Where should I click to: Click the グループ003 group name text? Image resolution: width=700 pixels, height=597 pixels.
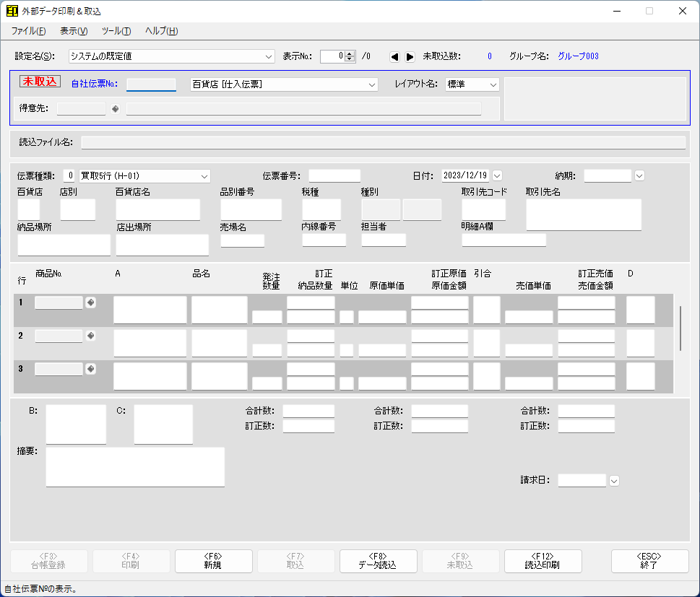tap(578, 56)
